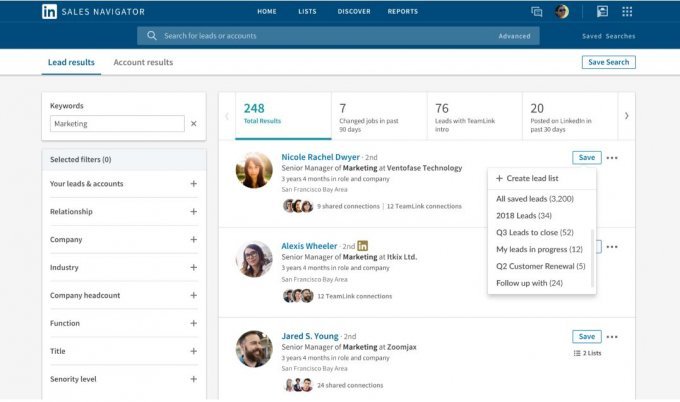The image size is (680, 402).
Task: Show the 20 posted on LinkedIn results
Action: point(570,116)
